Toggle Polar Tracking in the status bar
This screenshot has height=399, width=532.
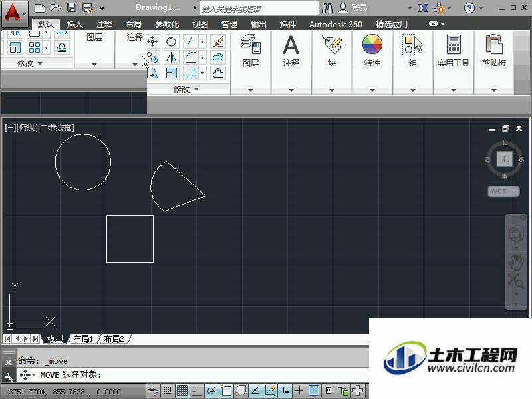point(211,391)
